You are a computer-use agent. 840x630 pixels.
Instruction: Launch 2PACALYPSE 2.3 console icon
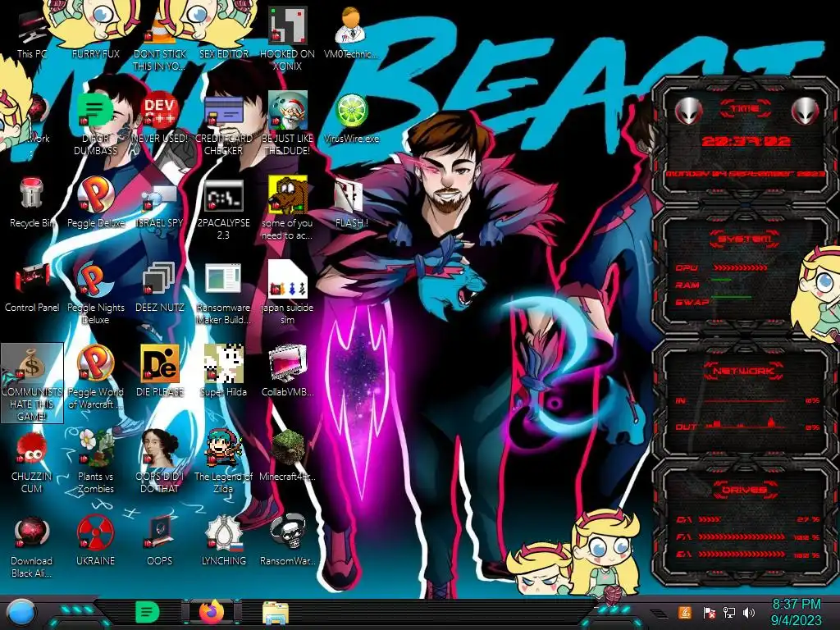(x=223, y=209)
